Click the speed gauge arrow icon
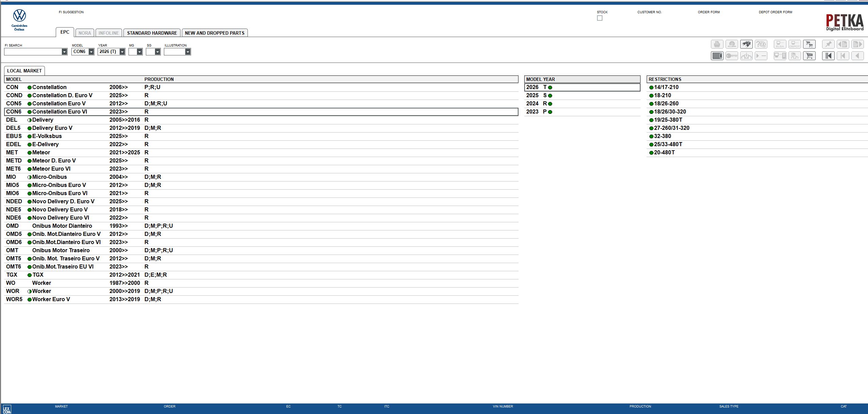The image size is (868, 414). point(732,44)
